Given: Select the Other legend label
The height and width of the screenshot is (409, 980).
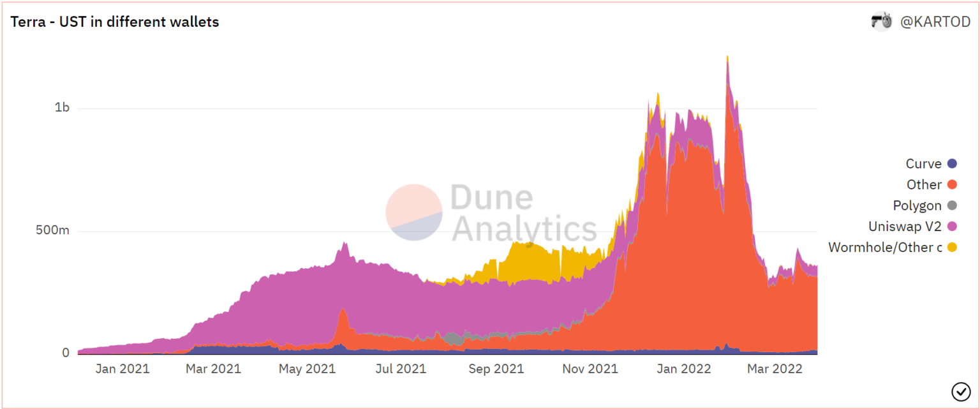Looking at the screenshot, I should pos(924,185).
